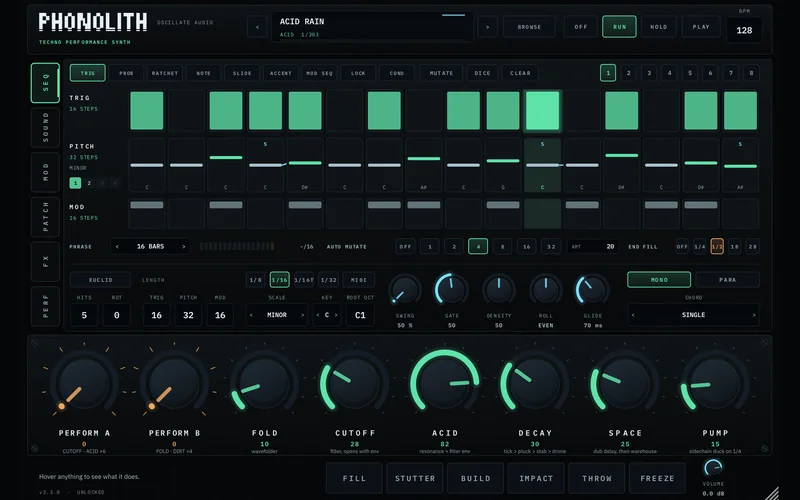Switch the sequencer to OFF mode
The width and height of the screenshot is (800, 500).
(581, 27)
